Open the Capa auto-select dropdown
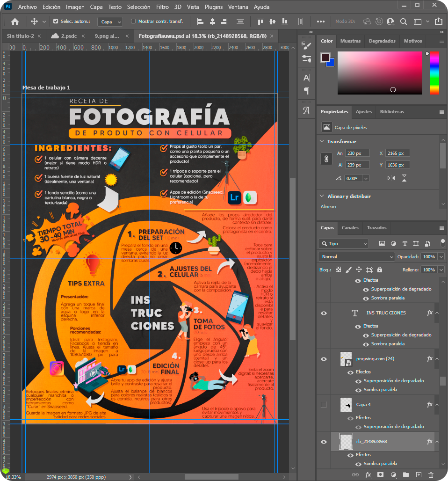 point(110,22)
